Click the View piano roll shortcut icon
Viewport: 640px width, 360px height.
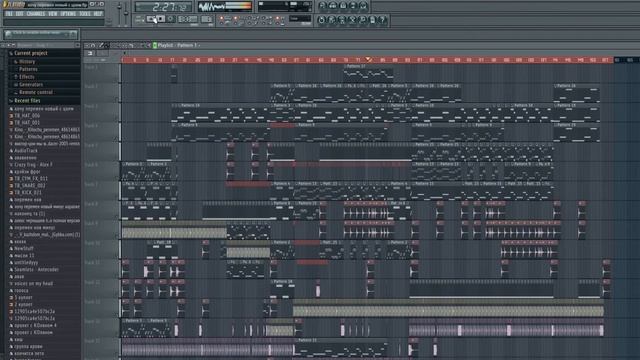343,6
